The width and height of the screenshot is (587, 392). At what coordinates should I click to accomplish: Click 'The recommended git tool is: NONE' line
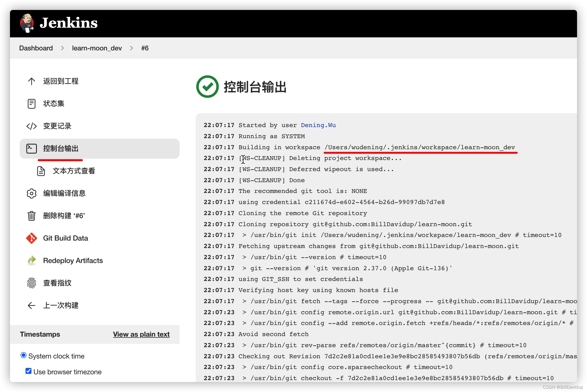(303, 191)
